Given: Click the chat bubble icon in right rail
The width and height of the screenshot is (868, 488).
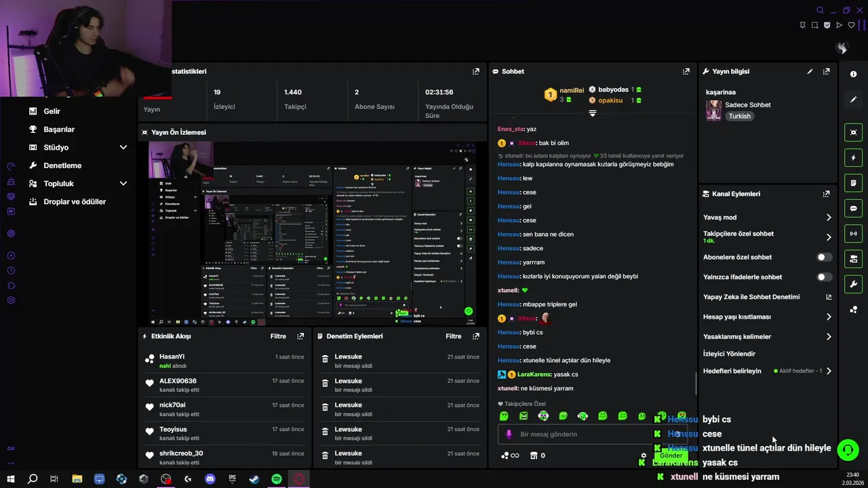Looking at the screenshot, I should click(853, 208).
